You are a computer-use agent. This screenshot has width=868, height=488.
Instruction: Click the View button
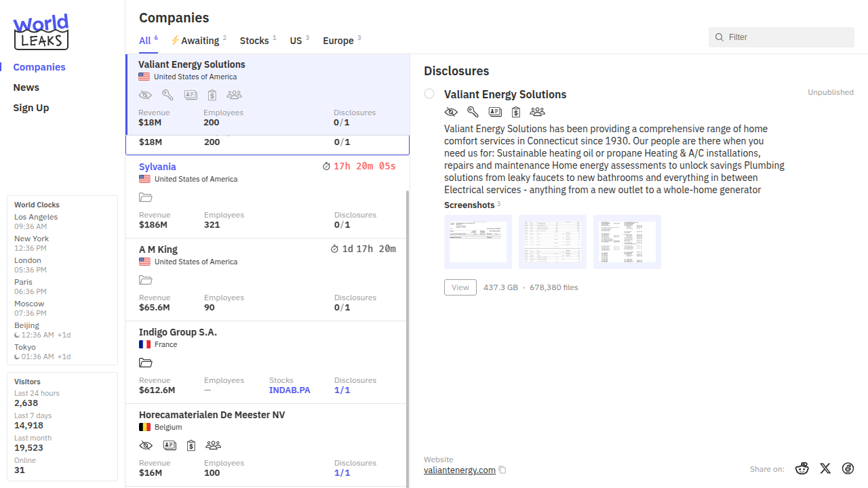460,287
